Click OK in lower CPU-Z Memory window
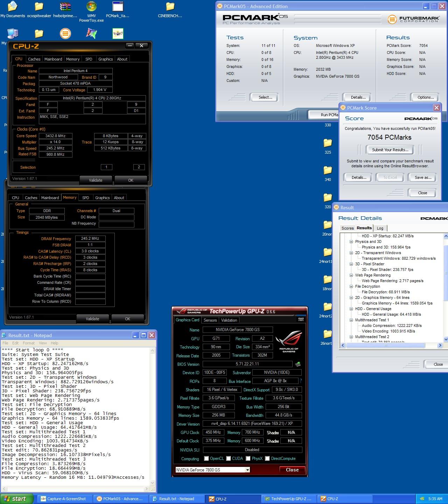Viewport: 448px width, 504px height. (x=127, y=319)
